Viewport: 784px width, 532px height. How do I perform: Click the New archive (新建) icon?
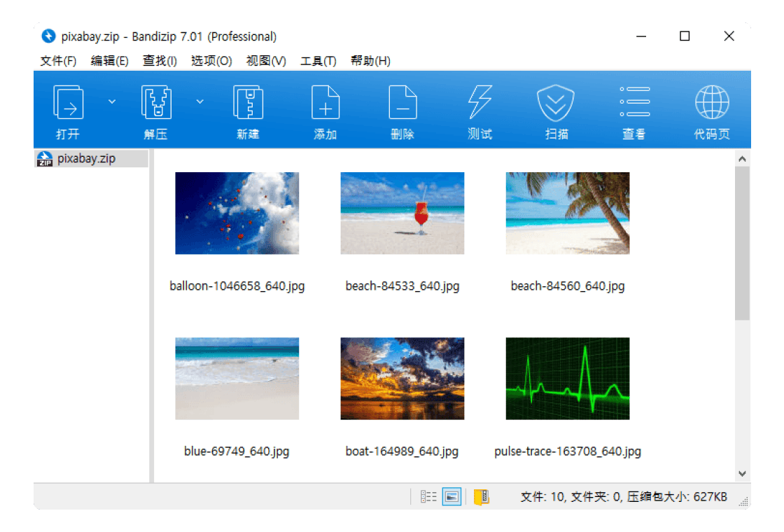click(x=248, y=104)
